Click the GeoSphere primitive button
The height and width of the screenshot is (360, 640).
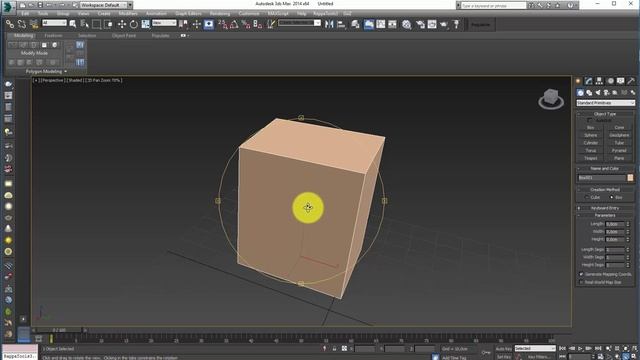(x=619, y=136)
